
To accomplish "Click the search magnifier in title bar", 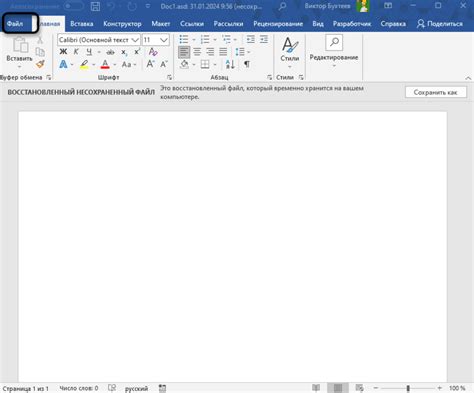I will 282,6.
